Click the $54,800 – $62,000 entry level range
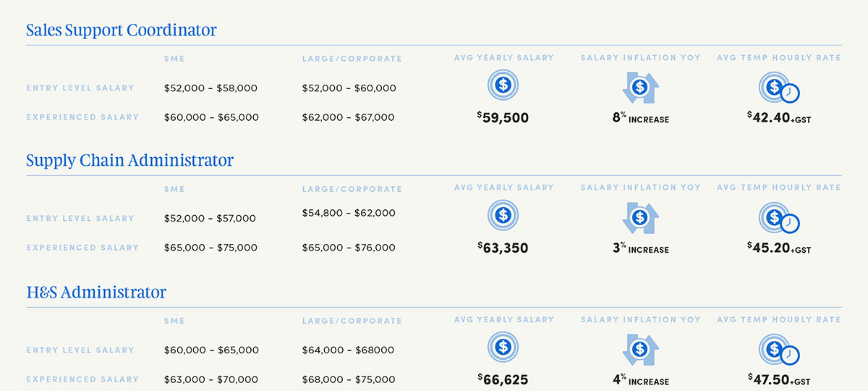The width and height of the screenshot is (868, 391). tap(349, 213)
